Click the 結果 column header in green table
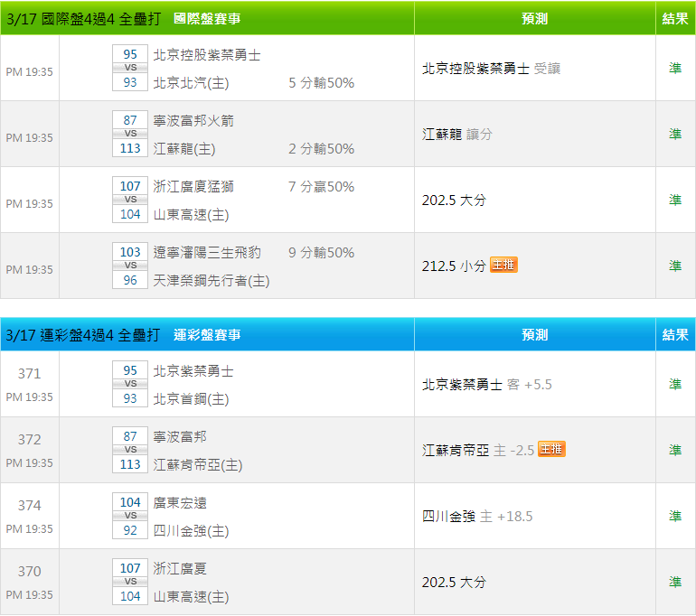 [x=675, y=19]
